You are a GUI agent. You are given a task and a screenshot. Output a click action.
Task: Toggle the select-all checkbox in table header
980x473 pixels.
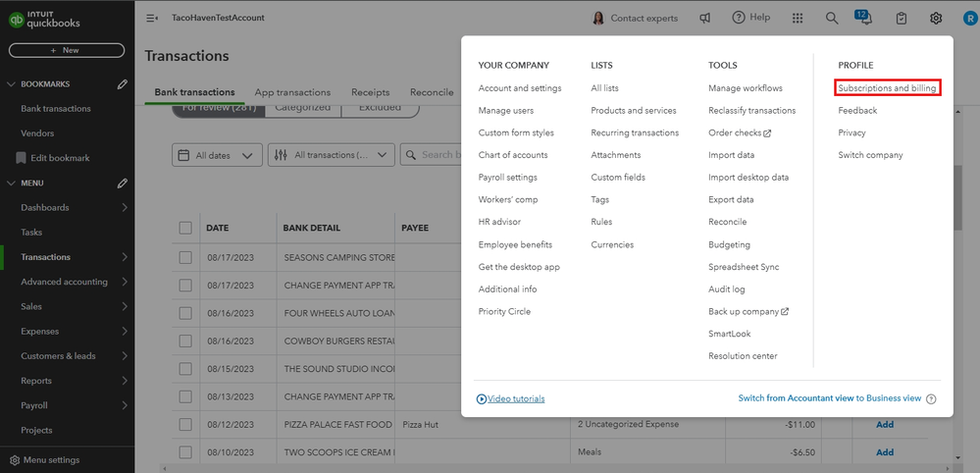(185, 228)
